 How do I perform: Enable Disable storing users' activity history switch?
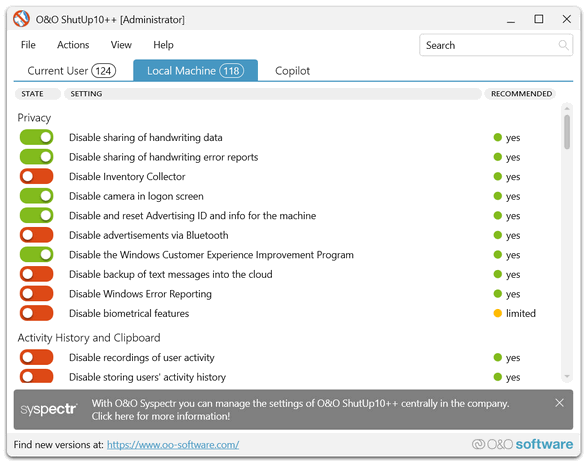36,377
